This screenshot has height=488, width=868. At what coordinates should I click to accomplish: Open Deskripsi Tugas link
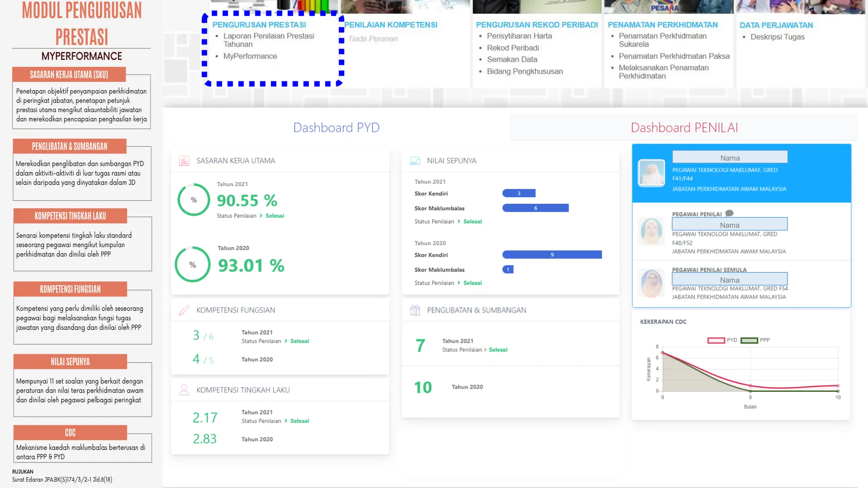click(777, 37)
